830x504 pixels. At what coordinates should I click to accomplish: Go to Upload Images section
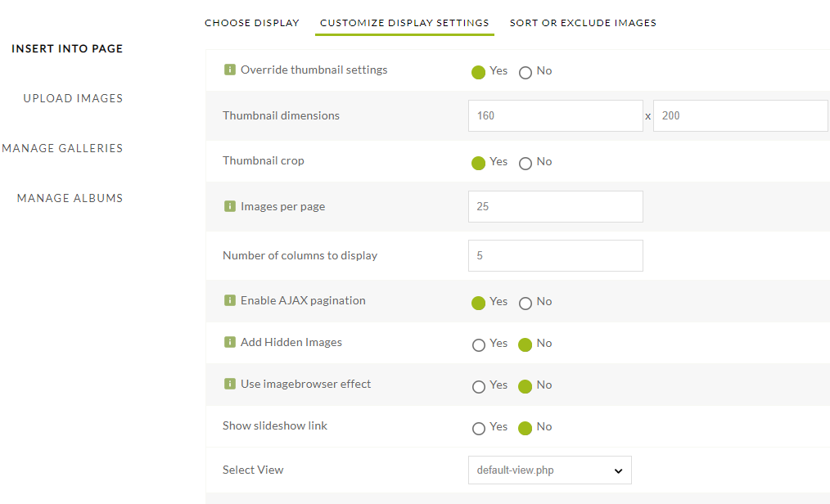73,98
